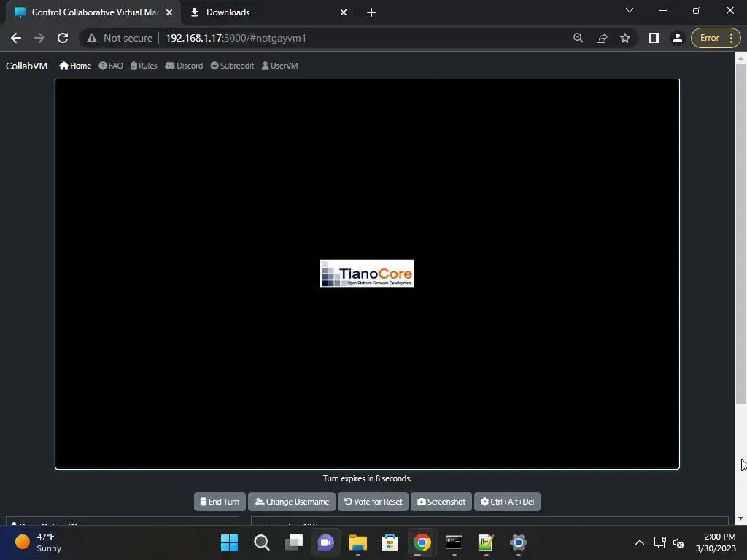Open the tab search chevron
Image resolution: width=747 pixels, height=560 pixels.
pos(630,10)
